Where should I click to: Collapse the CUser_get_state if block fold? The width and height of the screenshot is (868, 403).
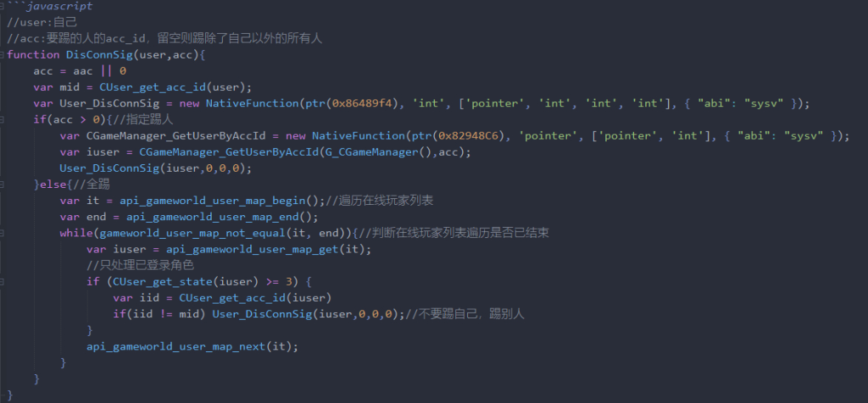3,281
